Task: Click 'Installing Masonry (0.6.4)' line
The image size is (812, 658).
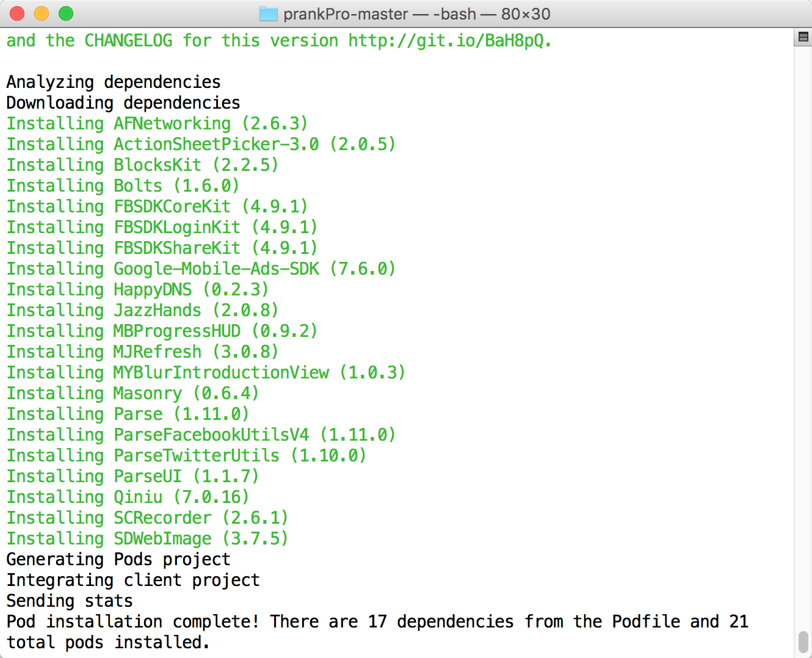Action: tap(133, 394)
